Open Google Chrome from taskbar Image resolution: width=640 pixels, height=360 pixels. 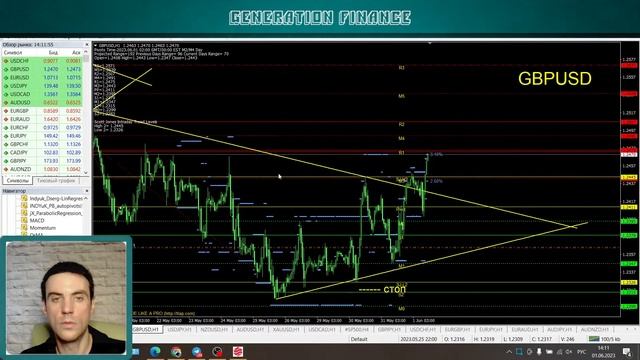coord(176,351)
